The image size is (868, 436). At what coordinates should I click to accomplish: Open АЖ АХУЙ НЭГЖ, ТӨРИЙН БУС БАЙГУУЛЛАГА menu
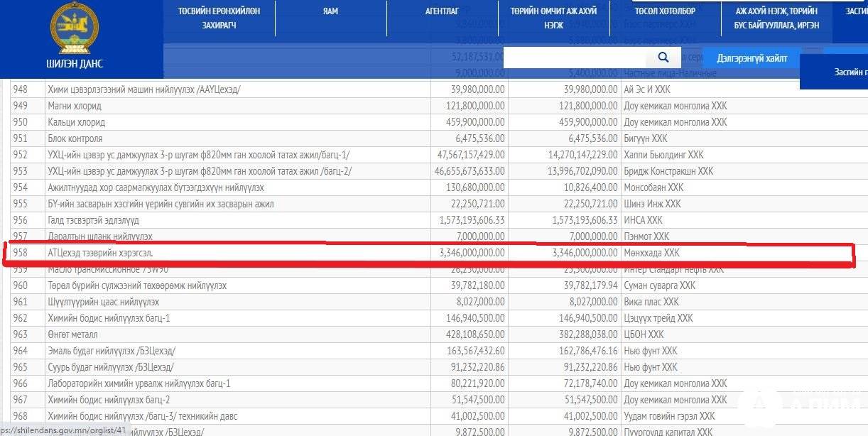point(776,18)
